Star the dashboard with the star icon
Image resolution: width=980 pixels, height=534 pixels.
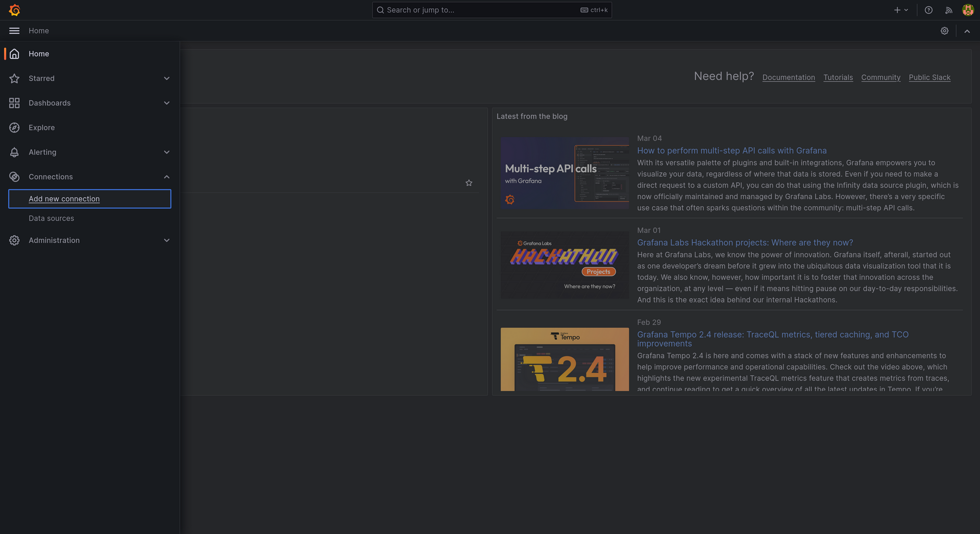[469, 183]
